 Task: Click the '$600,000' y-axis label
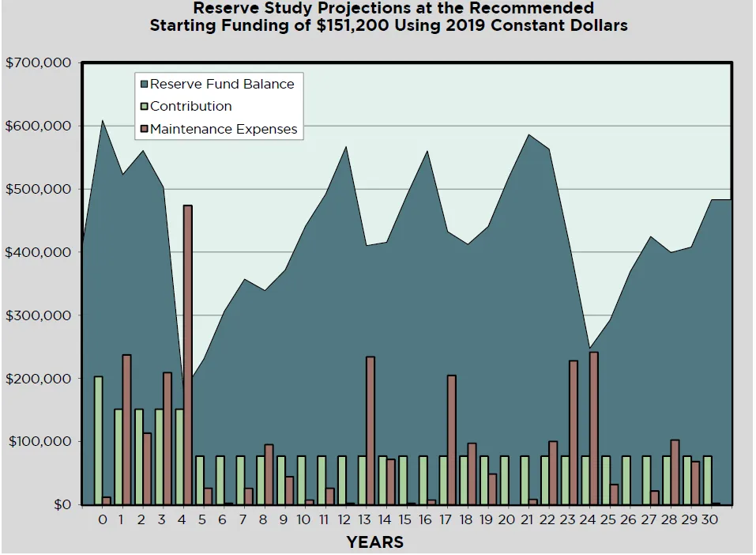point(38,126)
